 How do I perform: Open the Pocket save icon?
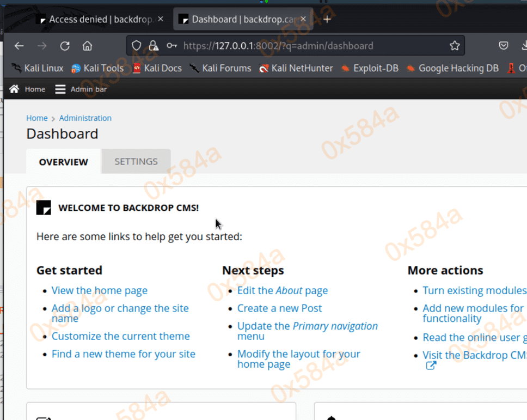tap(504, 46)
